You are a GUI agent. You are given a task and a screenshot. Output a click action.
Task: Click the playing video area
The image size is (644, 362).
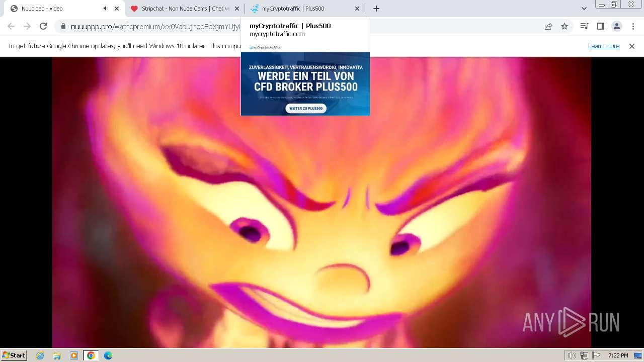tap(321, 202)
